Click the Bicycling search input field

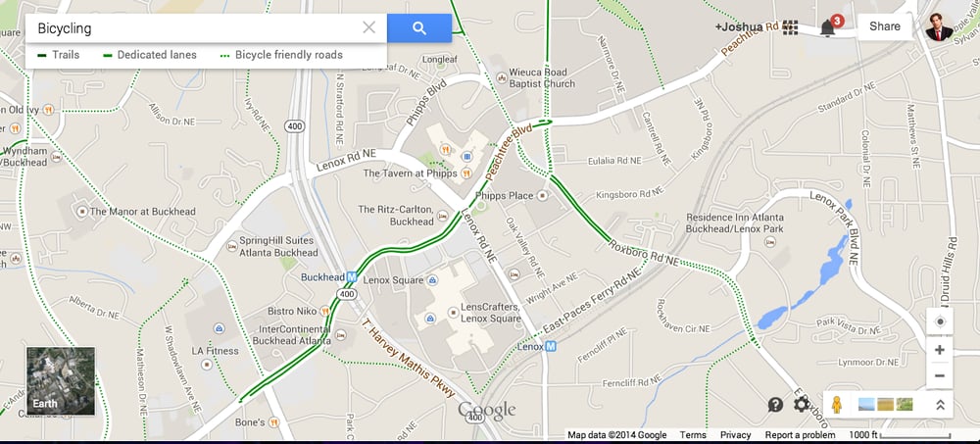tap(194, 28)
